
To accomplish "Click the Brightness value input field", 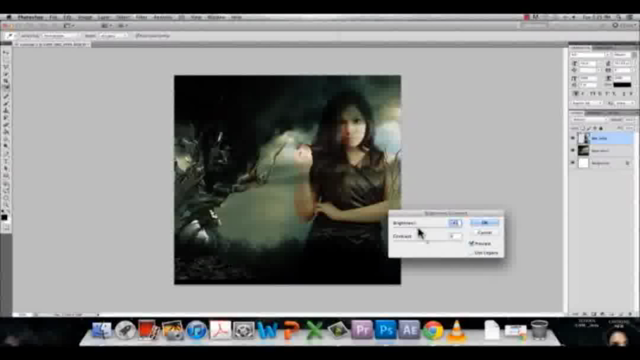I will tap(455, 223).
